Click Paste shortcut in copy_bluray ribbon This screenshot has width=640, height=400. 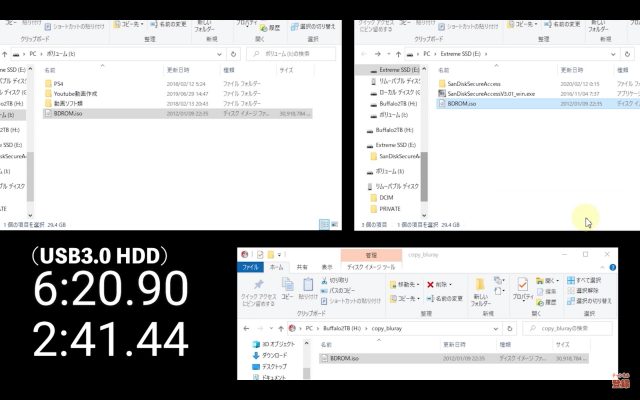[351, 301]
